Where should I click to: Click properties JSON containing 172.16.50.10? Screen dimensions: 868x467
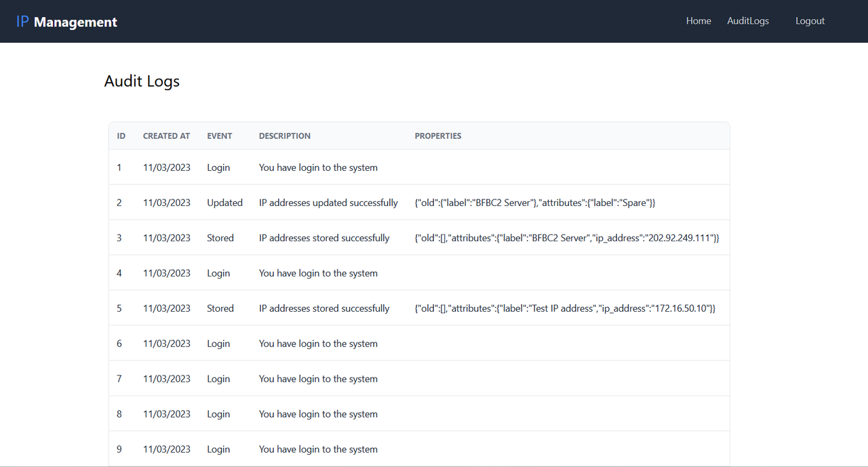566,308
